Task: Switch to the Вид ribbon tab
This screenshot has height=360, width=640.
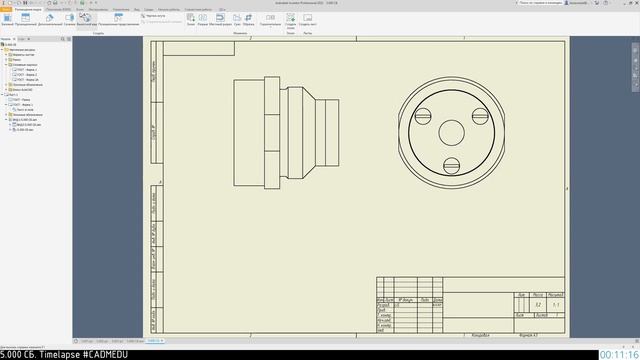Action: tap(137, 9)
